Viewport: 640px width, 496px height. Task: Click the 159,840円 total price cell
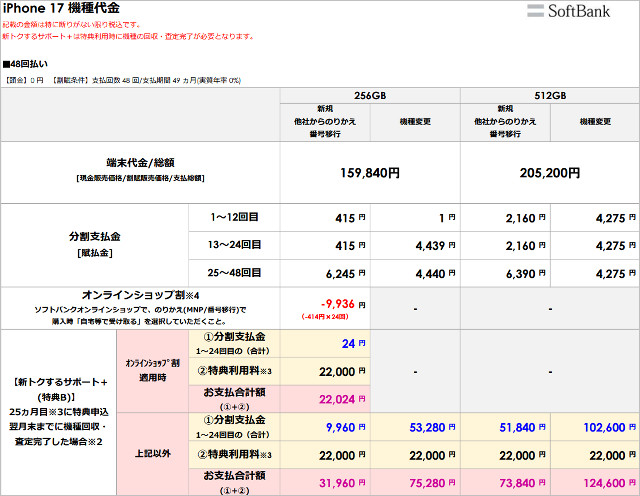[x=370, y=172]
